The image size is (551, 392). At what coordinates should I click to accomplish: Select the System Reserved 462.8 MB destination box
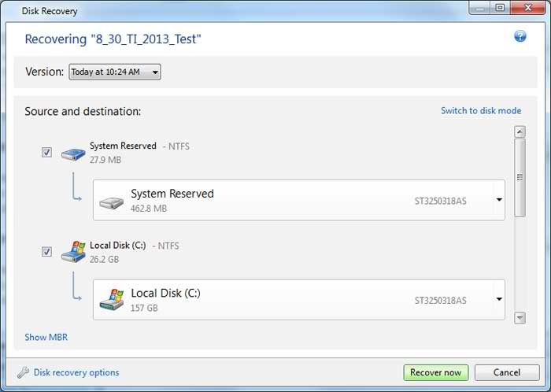(x=299, y=200)
